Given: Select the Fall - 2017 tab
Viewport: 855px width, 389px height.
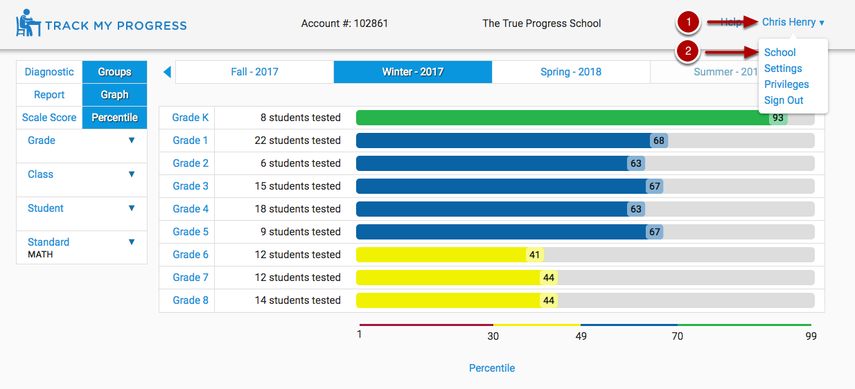Looking at the screenshot, I should coord(255,72).
